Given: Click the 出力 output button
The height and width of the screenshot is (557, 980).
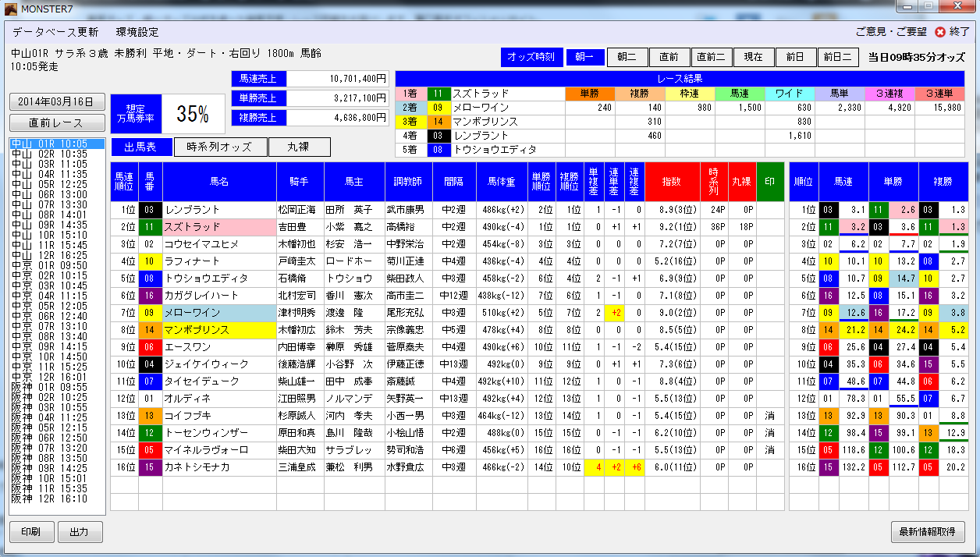Looking at the screenshot, I should pos(80,532).
